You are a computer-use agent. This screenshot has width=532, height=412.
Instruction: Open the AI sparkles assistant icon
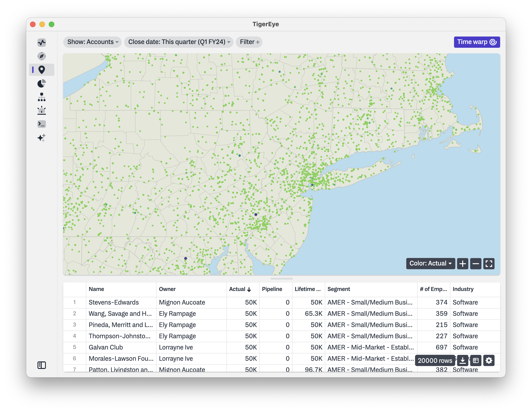[42, 138]
